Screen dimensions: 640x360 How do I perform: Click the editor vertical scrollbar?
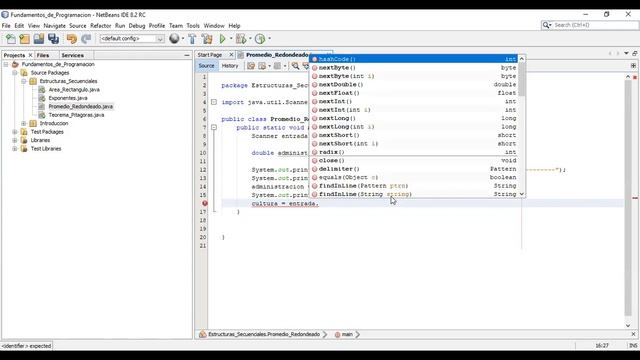[628, 198]
